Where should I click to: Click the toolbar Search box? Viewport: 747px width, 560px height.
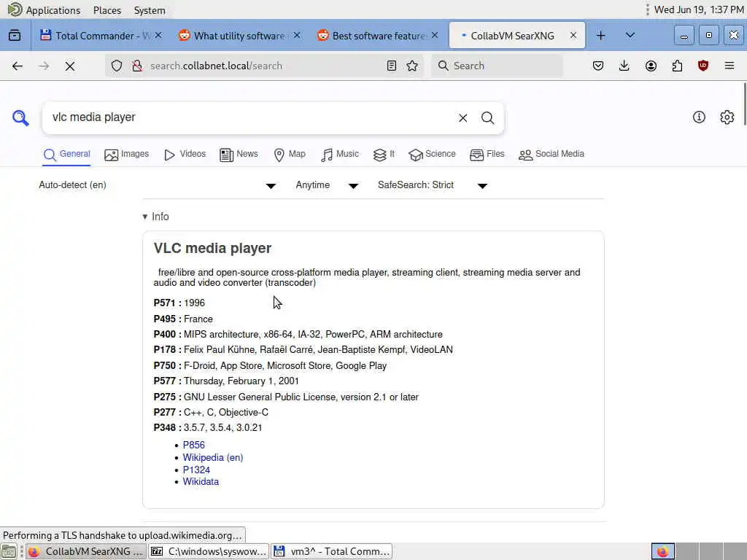click(x=497, y=66)
